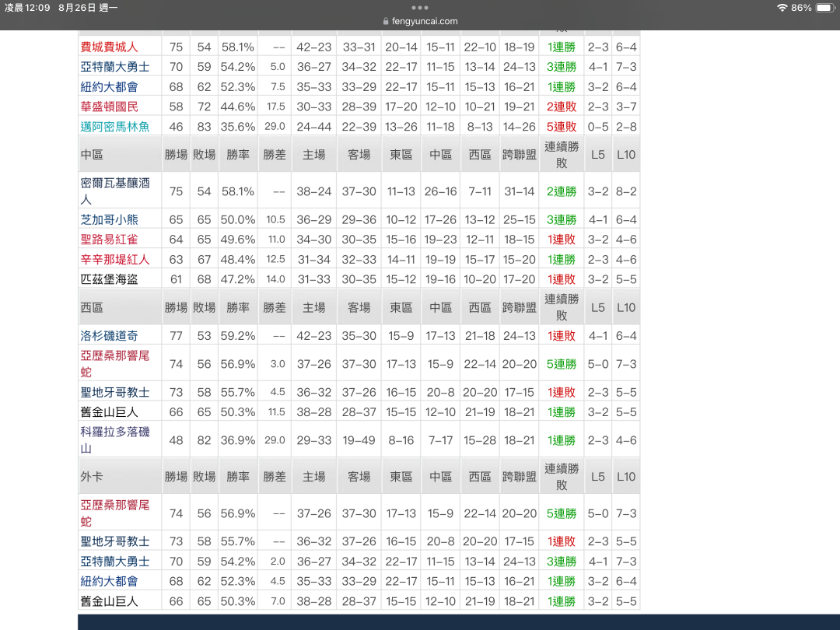Open 聖地牙哥教士 link in the 外卡 section
The height and width of the screenshot is (630, 840).
[115, 541]
